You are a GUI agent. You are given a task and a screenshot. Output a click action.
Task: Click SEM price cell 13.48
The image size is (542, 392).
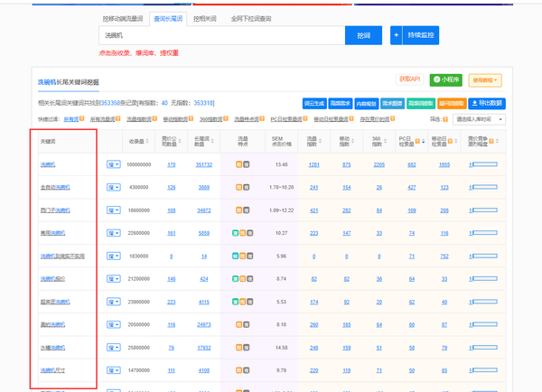pos(281,164)
